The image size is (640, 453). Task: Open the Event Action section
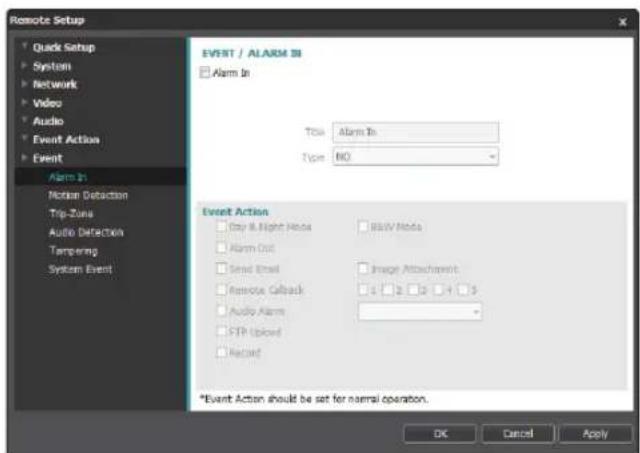tap(66, 140)
